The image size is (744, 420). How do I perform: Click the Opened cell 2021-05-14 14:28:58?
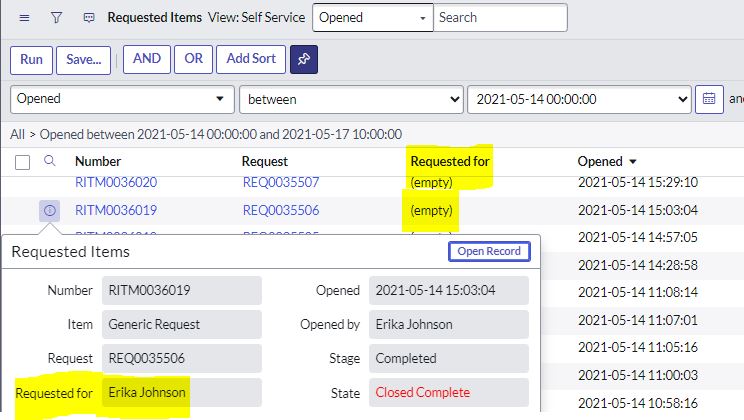click(x=638, y=265)
